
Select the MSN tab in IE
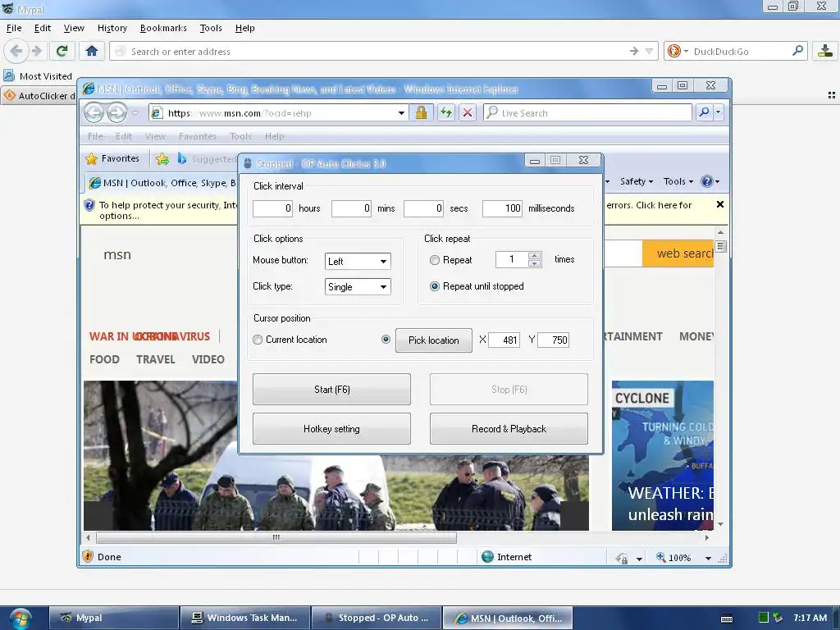tap(161, 183)
